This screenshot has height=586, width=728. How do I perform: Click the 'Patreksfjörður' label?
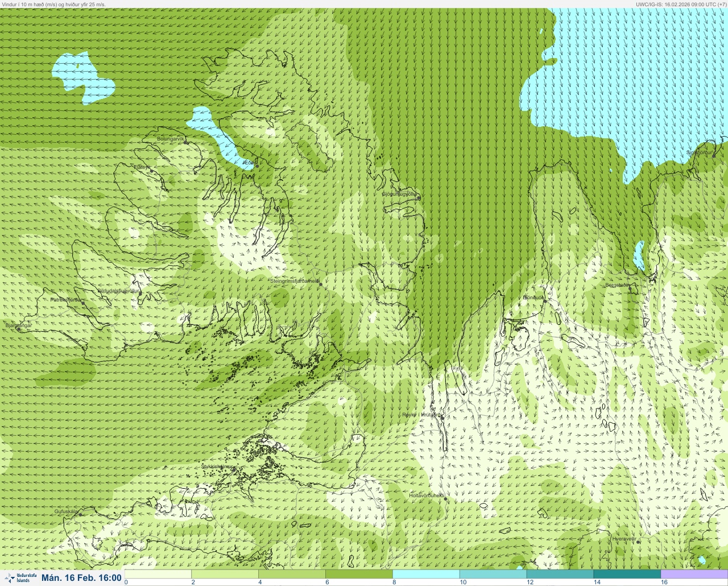[x=66, y=299]
